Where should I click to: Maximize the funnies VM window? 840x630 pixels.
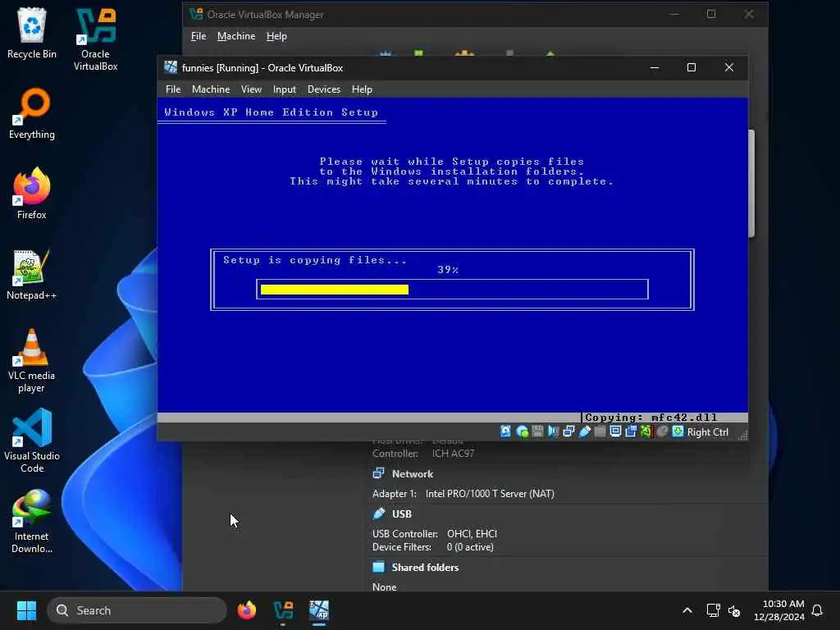(692, 67)
